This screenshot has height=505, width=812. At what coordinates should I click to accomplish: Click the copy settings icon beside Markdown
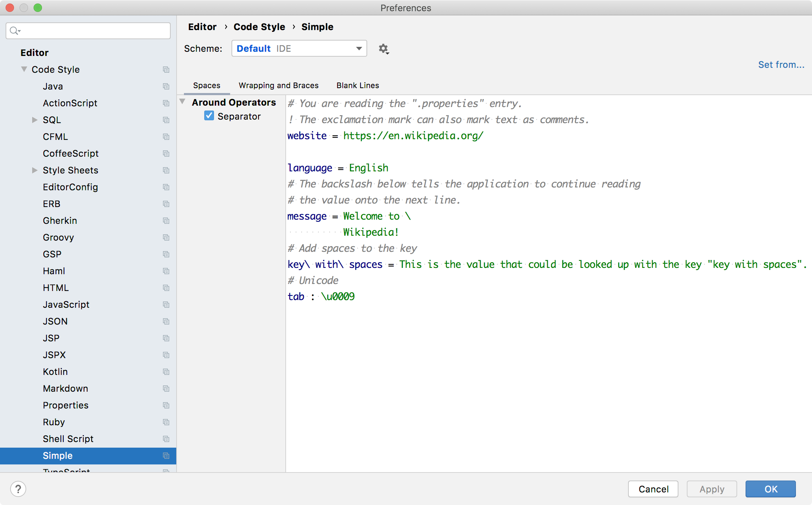(166, 389)
